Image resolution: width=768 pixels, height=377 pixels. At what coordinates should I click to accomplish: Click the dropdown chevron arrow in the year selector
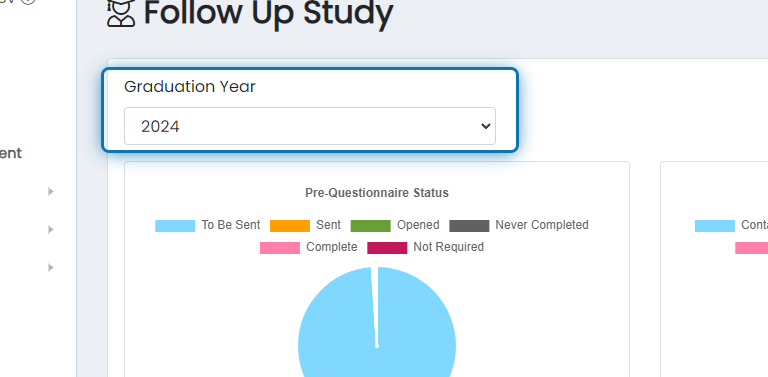[485, 126]
